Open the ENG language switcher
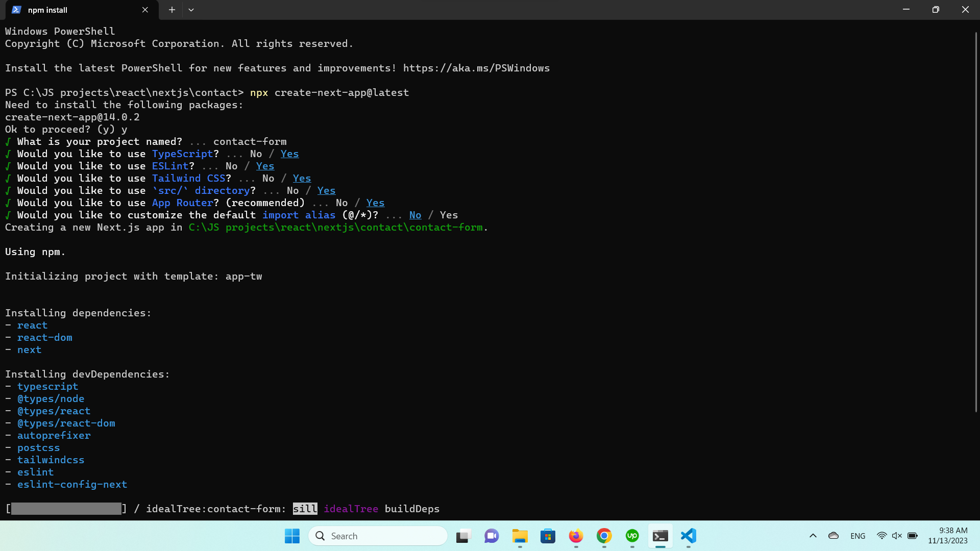Image resolution: width=980 pixels, height=551 pixels. [x=857, y=536]
